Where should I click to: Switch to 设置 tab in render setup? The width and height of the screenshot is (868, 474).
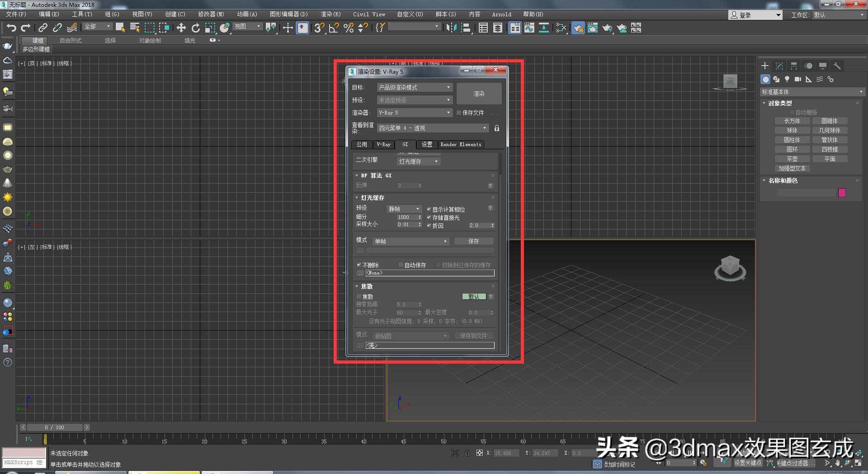[x=427, y=145]
